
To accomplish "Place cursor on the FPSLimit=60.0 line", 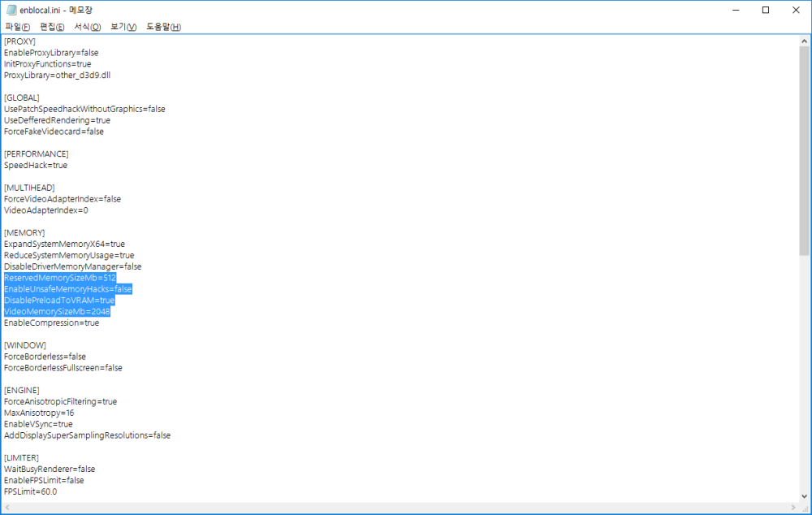I will tap(31, 491).
